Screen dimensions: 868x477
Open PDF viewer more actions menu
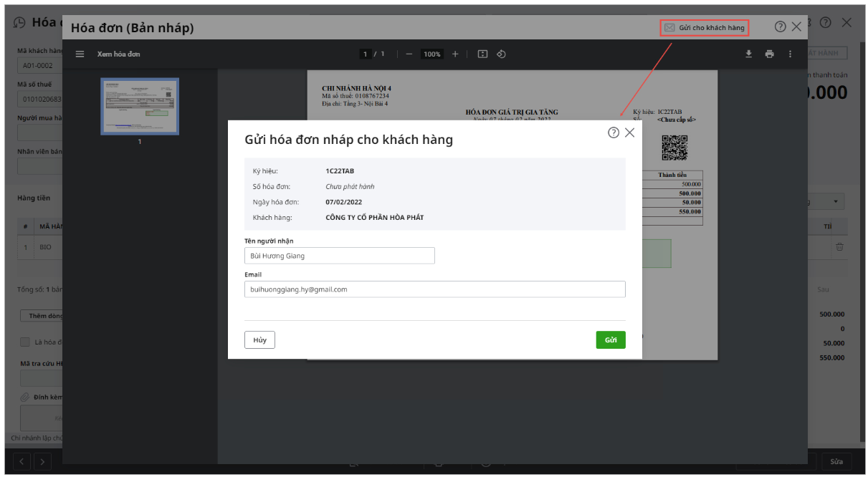(x=790, y=54)
